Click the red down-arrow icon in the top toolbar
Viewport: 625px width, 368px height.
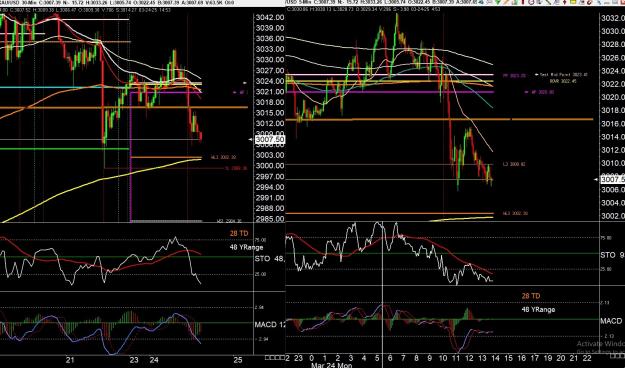(x=565, y=2)
